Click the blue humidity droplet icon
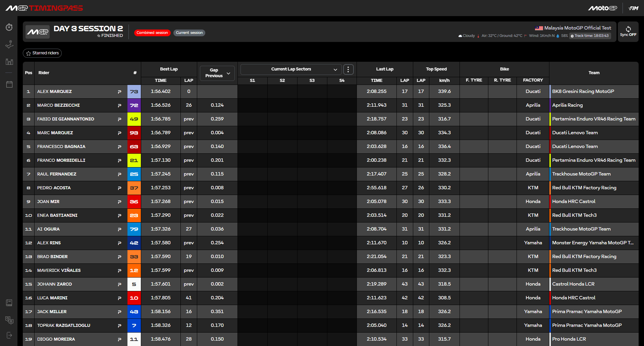 point(558,36)
